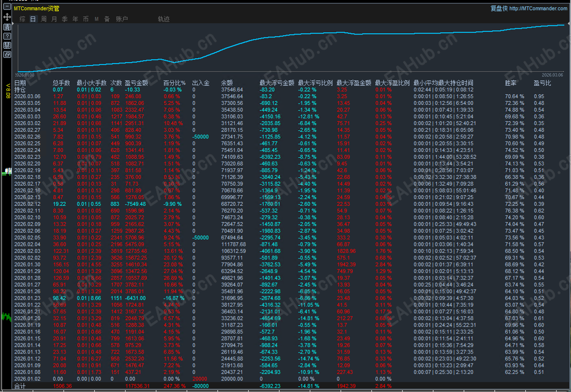Click the 盈亏金额 column header
This screenshot has height=392, width=571.
tap(136, 83)
